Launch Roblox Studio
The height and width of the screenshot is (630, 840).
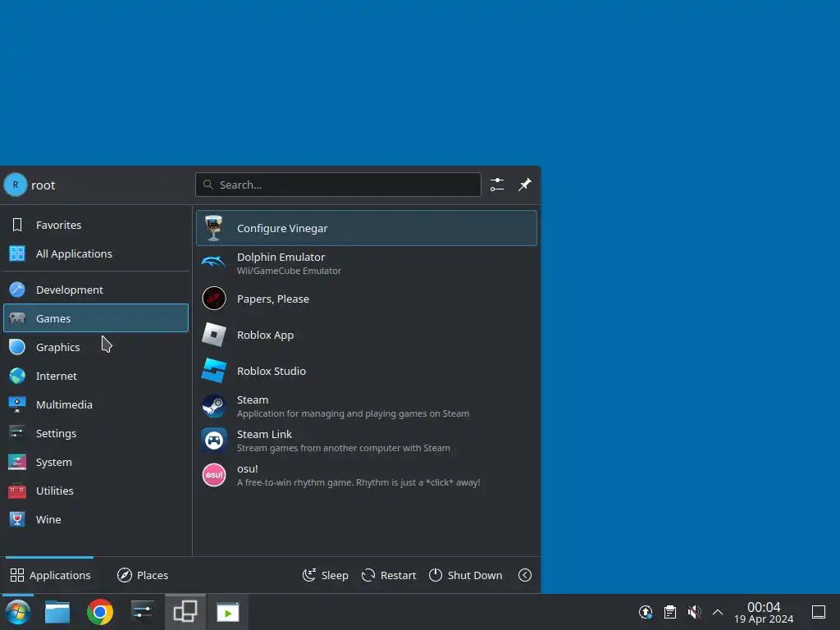tap(367, 371)
